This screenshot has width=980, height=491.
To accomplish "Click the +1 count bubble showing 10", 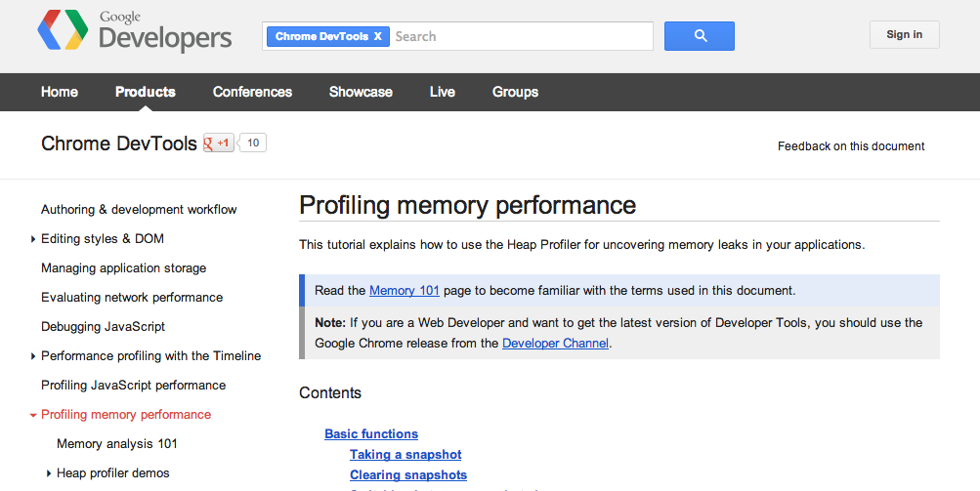I will tap(253, 143).
